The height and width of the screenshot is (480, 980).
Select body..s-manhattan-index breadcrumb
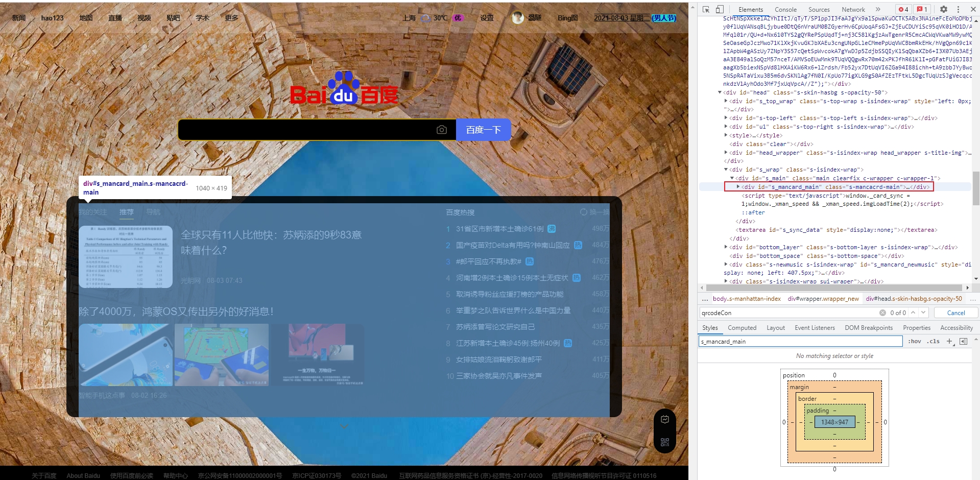click(x=747, y=299)
